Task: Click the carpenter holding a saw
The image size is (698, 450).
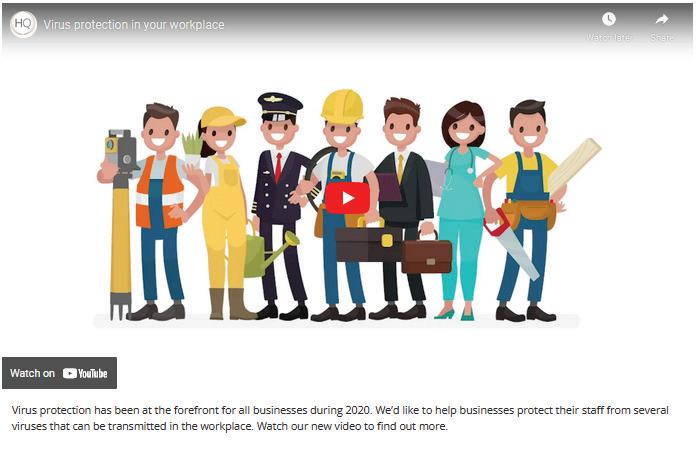Action: 528,209
